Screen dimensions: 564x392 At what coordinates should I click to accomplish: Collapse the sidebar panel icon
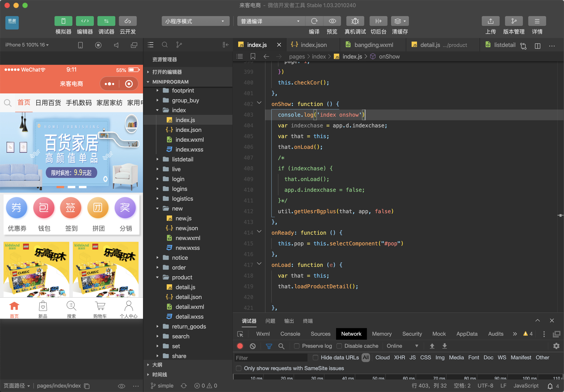coord(226,45)
